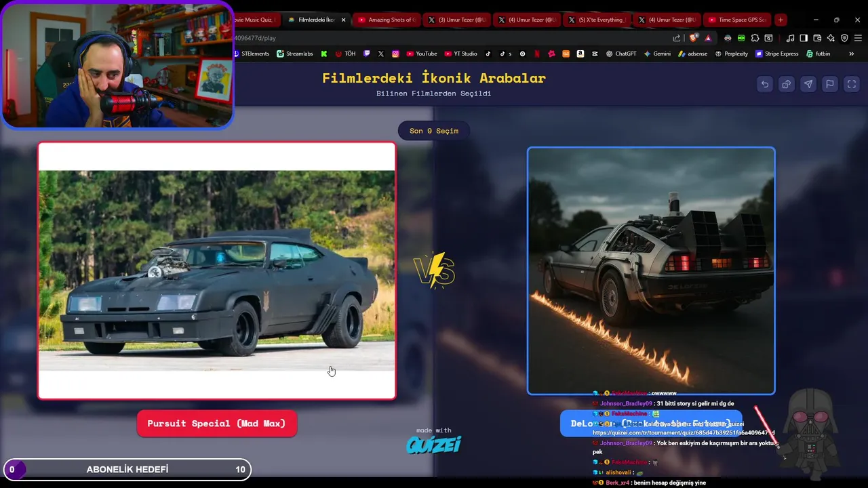Open the futbin bookmark
Screen dimensions: 868x488
click(x=818, y=54)
